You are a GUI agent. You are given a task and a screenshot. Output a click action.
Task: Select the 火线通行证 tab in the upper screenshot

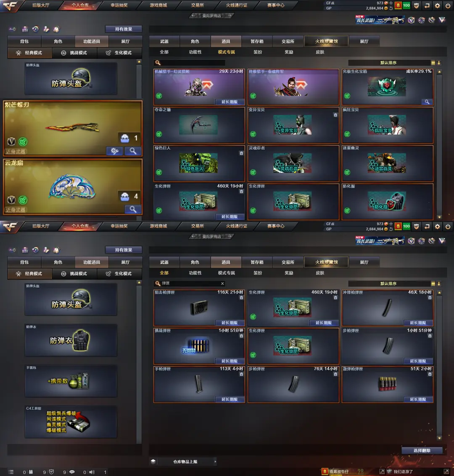pos(236,5)
